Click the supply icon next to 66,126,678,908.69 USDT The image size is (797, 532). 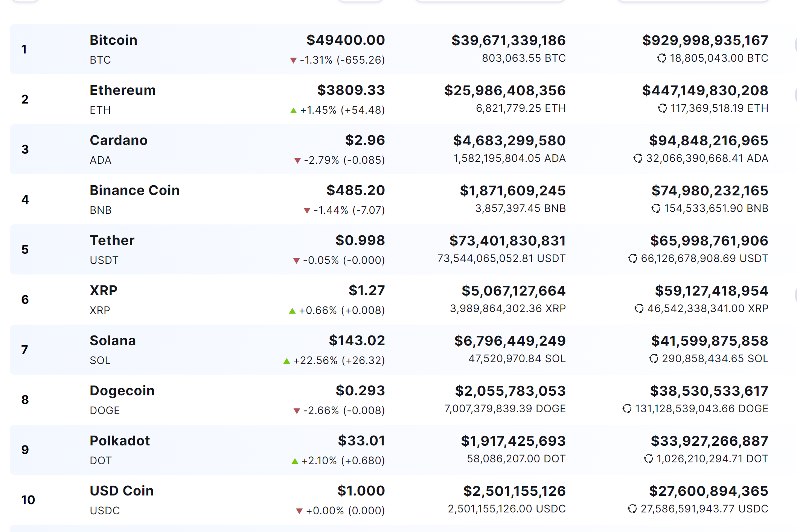632,259
